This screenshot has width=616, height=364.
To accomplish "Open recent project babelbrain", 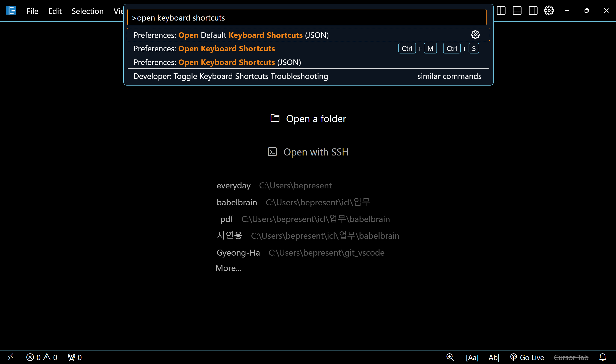I will tap(237, 202).
